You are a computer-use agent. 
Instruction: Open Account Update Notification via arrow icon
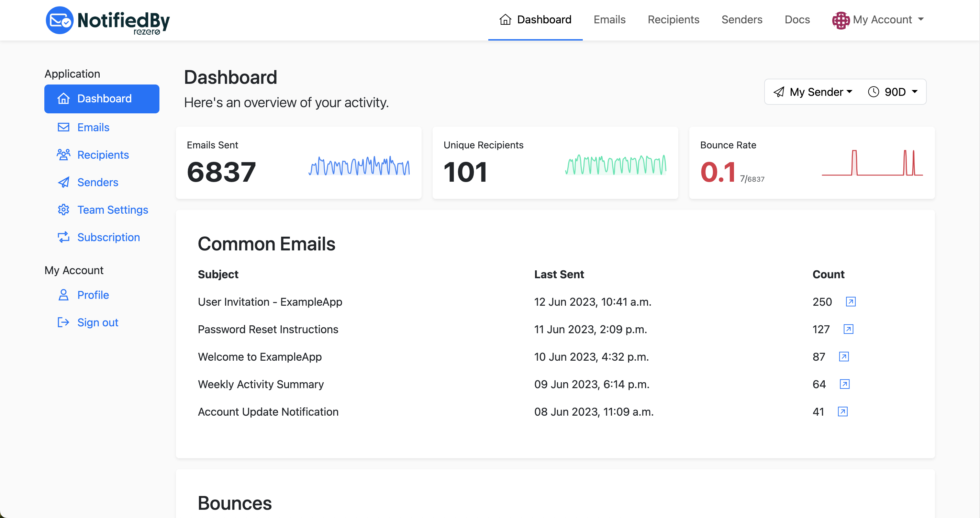843,412
